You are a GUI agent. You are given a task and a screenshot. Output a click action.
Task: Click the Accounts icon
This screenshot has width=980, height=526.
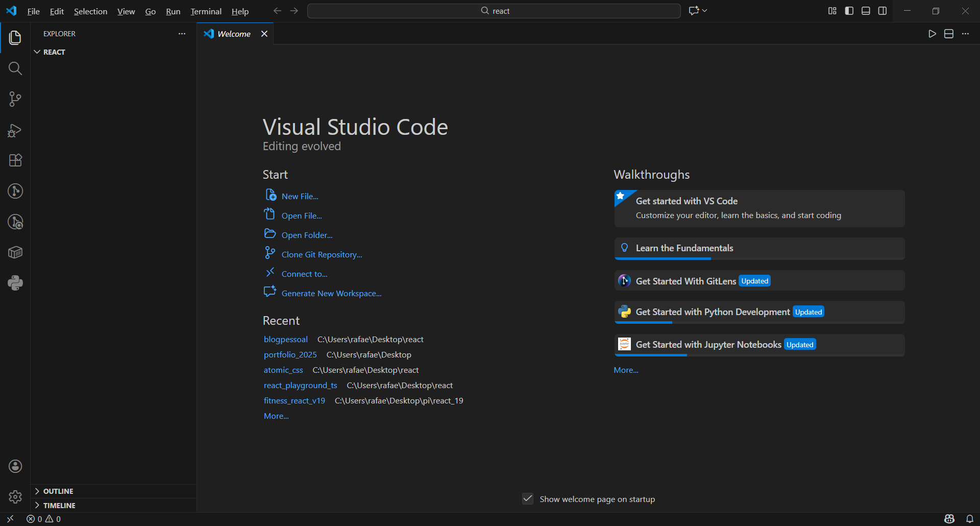click(x=15, y=466)
